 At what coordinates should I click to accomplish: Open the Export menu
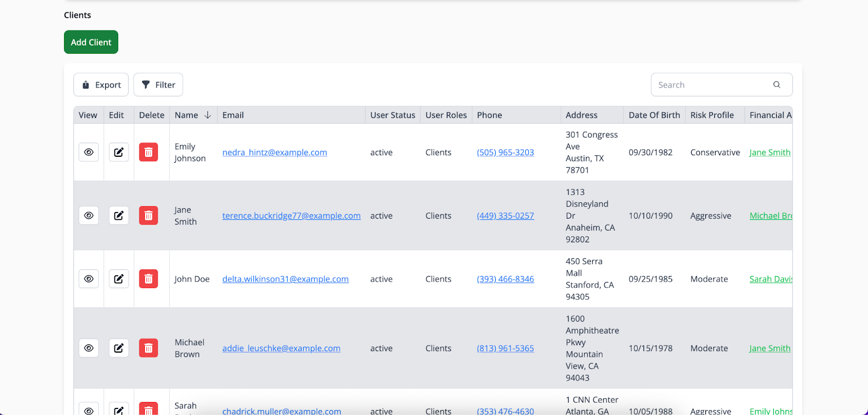click(101, 85)
